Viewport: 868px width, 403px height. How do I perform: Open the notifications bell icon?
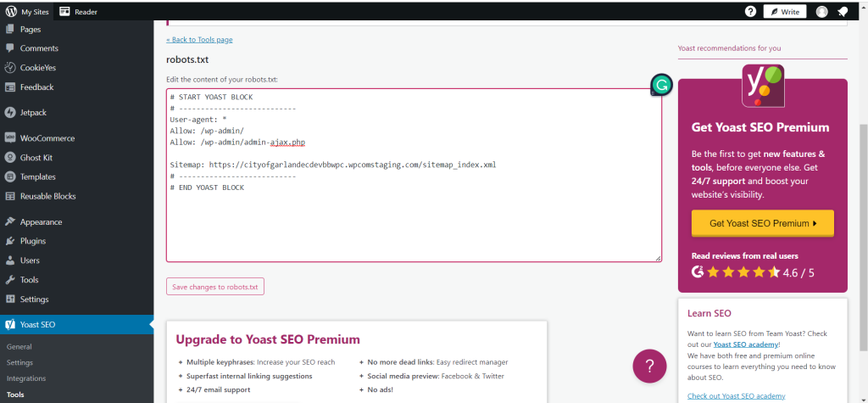843,12
